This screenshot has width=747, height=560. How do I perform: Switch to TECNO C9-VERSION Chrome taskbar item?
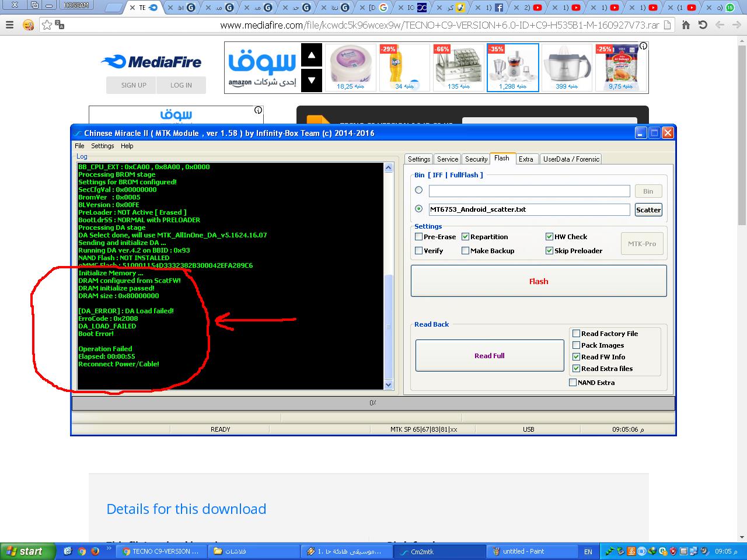pos(162,551)
